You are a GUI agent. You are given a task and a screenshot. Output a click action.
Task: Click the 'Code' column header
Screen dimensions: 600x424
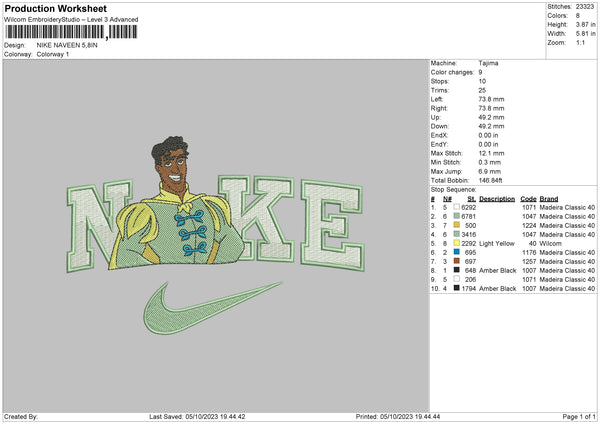click(x=528, y=199)
